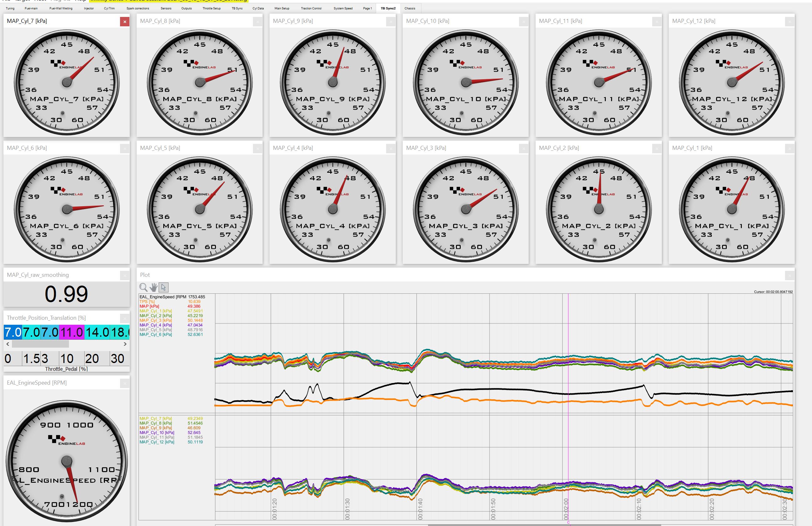Close the MAP_Cyl_8 gauge panel
This screenshot has height=526, width=812.
[258, 22]
